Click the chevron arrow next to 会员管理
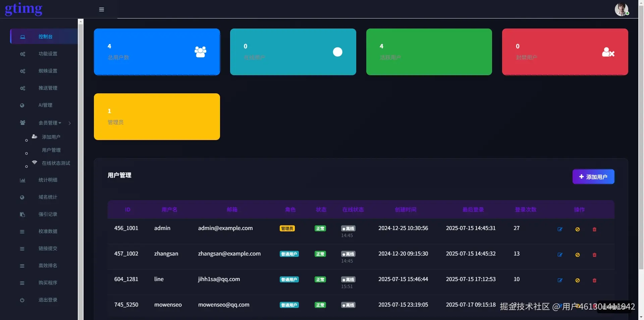 [70, 123]
